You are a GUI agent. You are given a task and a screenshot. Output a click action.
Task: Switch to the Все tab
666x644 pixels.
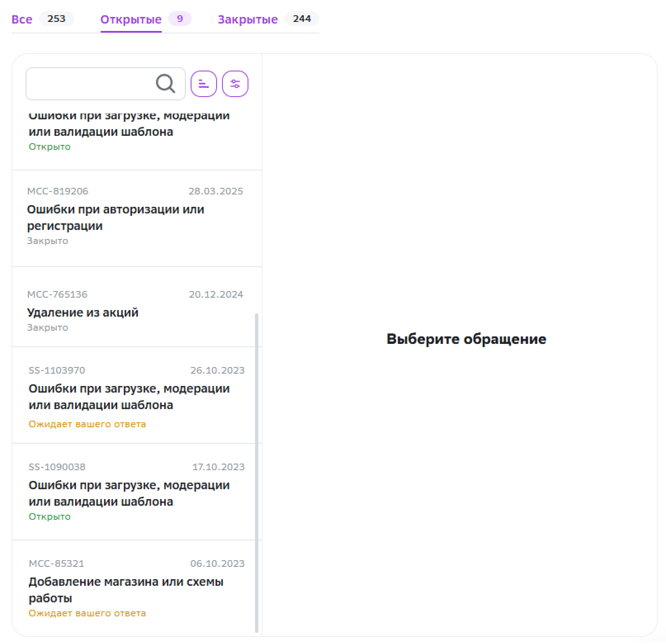[x=22, y=19]
